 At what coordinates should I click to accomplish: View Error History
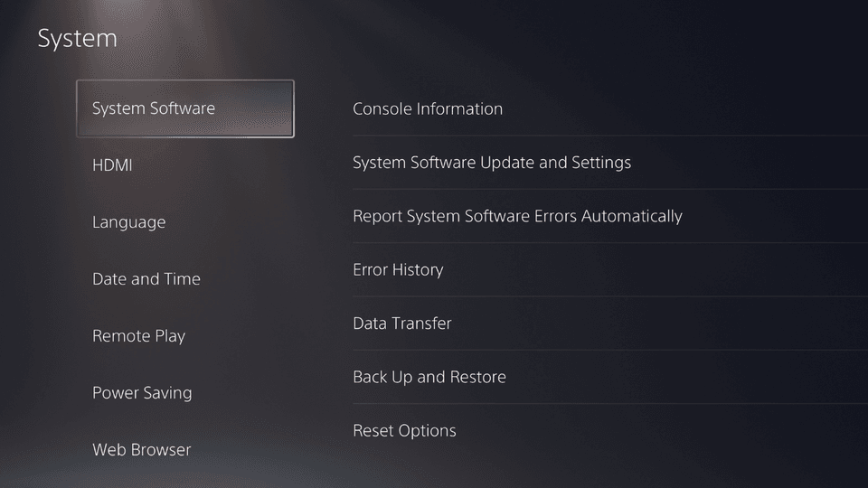click(x=610, y=270)
